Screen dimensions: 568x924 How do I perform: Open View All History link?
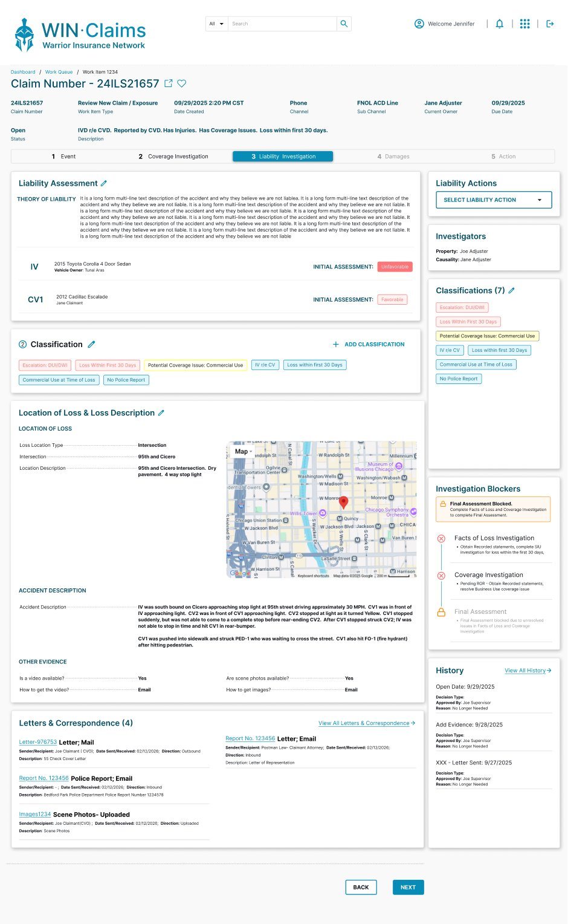525,671
